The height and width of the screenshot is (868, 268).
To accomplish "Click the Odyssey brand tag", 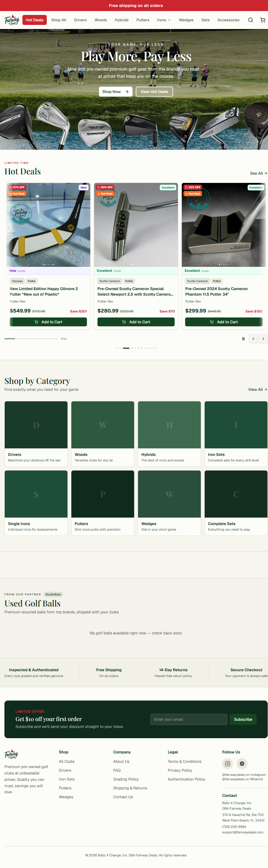I will click(x=17, y=281).
